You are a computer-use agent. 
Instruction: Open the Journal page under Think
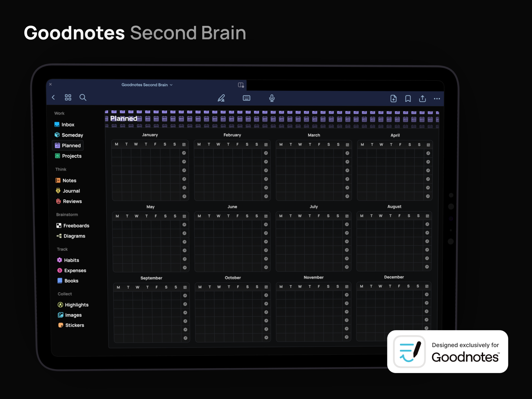click(x=71, y=191)
